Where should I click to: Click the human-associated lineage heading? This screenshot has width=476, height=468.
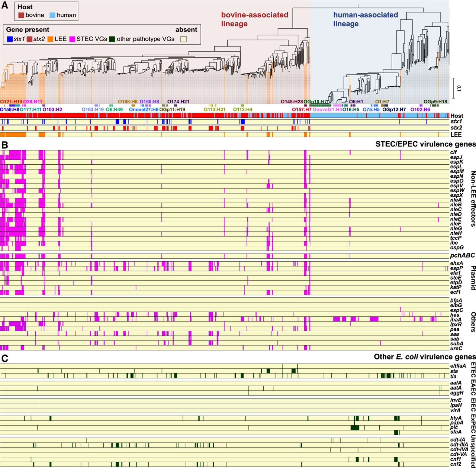(365, 19)
